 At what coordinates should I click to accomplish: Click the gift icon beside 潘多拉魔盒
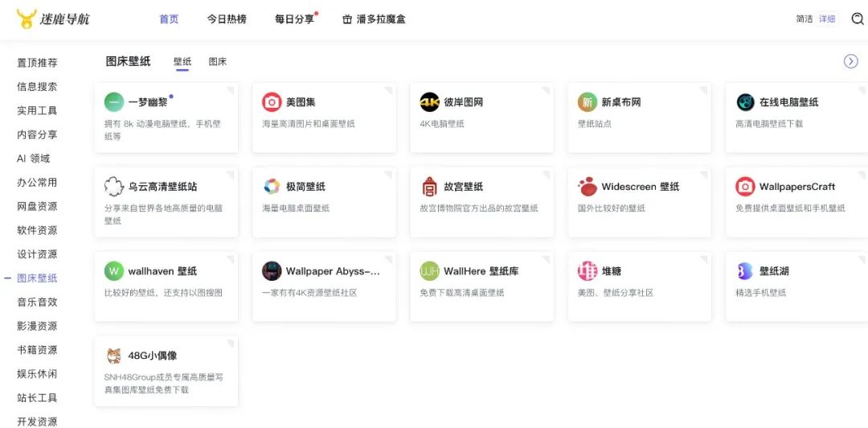click(347, 19)
